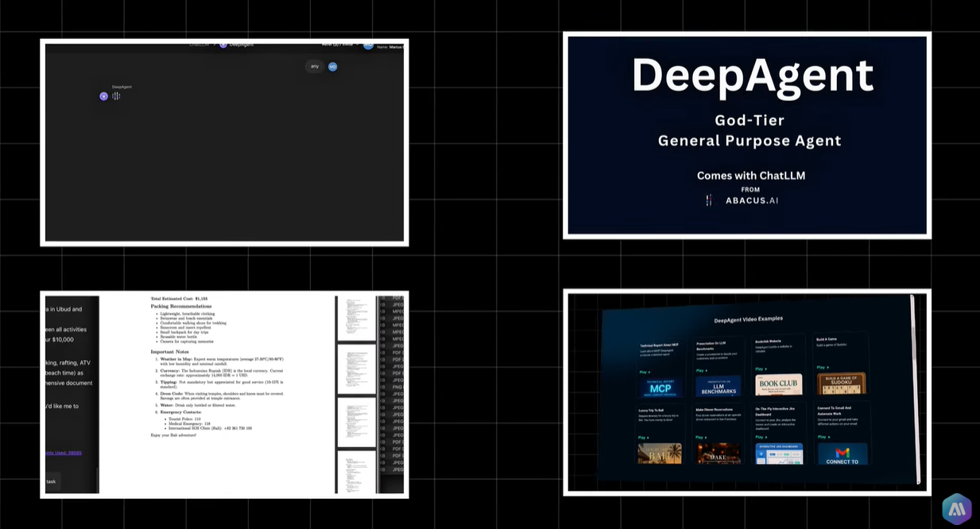Click the 'God-Tier' subtitle text
Image resolution: width=980 pixels, height=529 pixels.
[x=750, y=120]
